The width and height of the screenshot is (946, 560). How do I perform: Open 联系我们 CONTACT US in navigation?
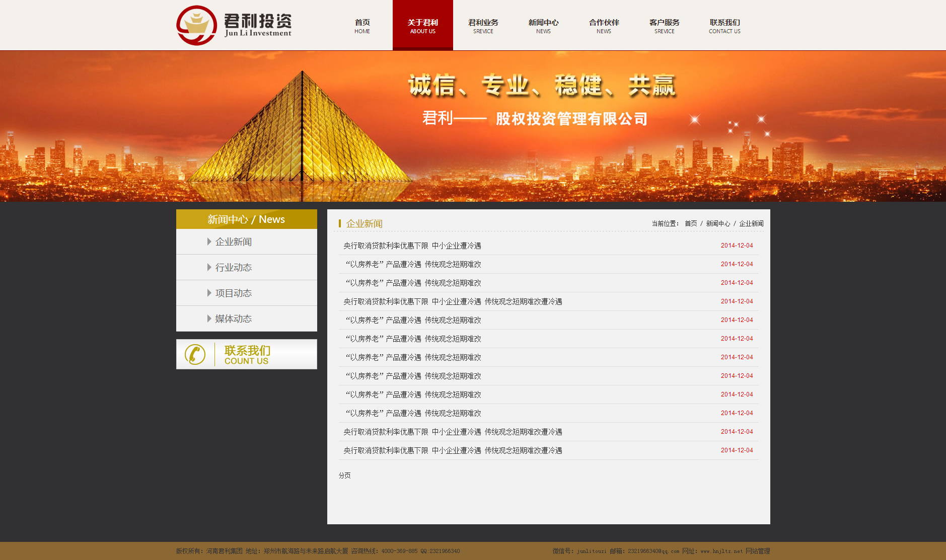(x=725, y=26)
